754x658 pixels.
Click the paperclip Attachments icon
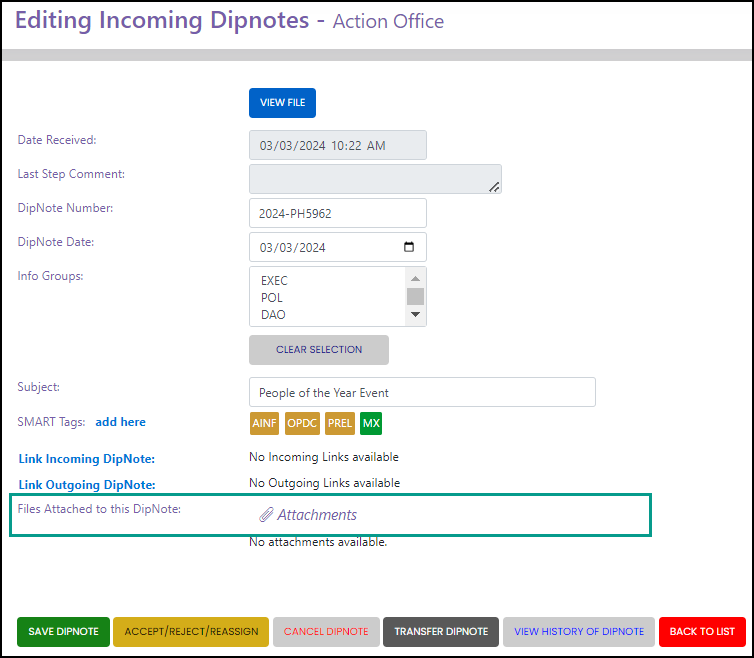266,515
